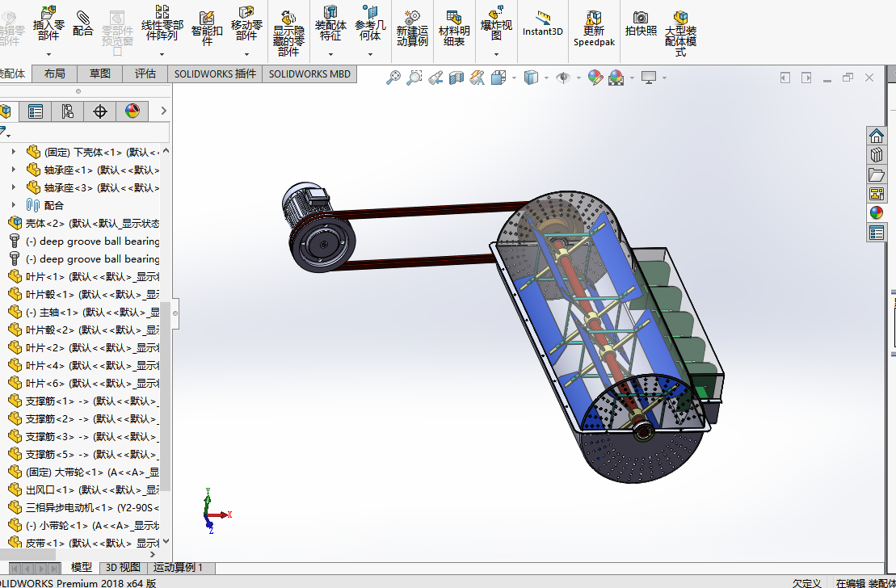The width and height of the screenshot is (896, 588).
Task: Open File Explorer in the task pane
Action: point(876,174)
